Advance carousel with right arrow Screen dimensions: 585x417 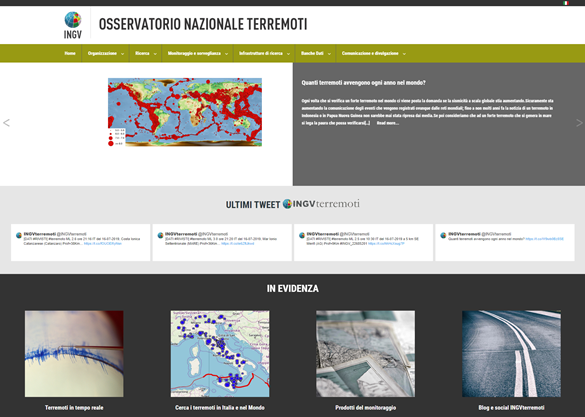[x=579, y=123]
